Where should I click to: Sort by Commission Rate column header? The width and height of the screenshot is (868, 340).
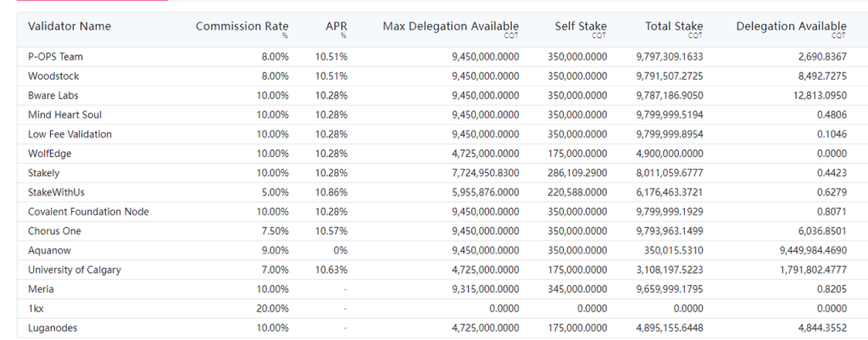[242, 26]
